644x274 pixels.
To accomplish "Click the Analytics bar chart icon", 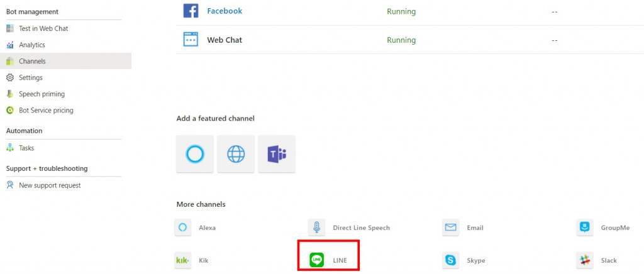I will click(x=10, y=45).
